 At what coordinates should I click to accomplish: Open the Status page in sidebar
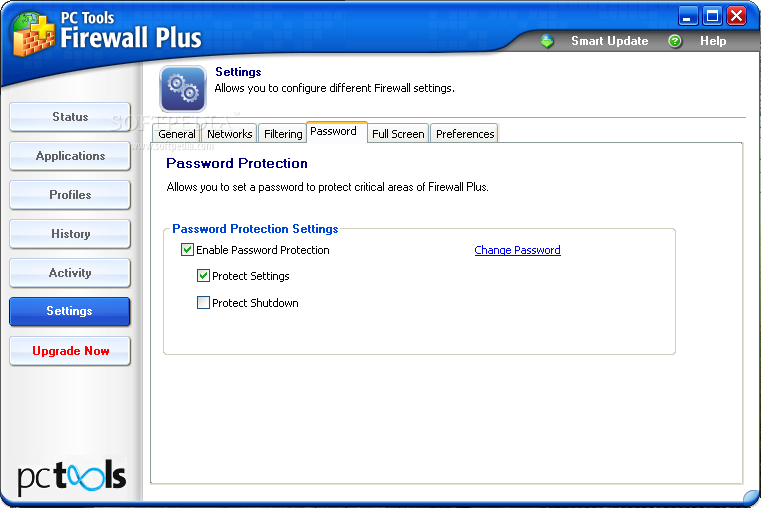point(70,117)
